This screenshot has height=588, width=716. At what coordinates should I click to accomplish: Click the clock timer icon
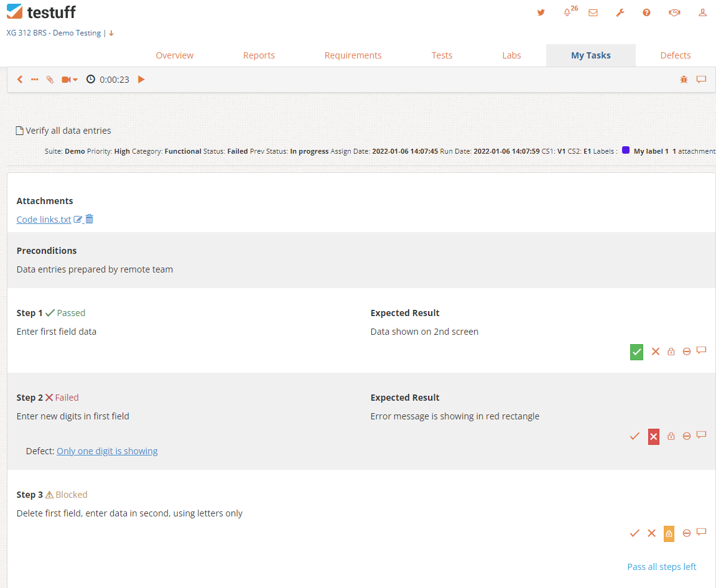(91, 79)
